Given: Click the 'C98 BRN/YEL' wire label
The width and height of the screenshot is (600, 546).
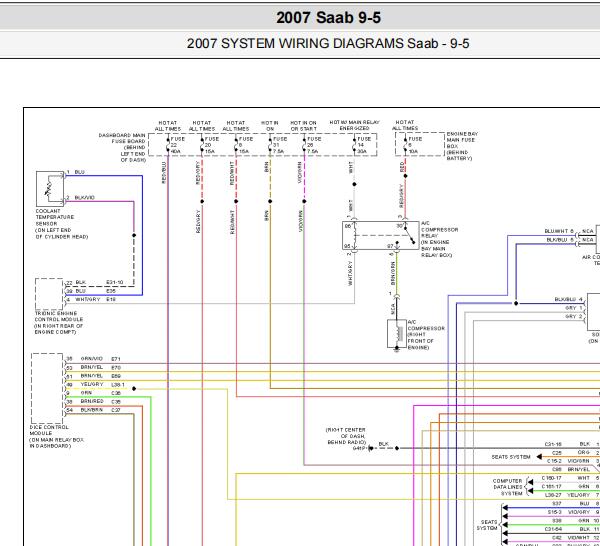Looking at the screenshot, I should point(571,469).
